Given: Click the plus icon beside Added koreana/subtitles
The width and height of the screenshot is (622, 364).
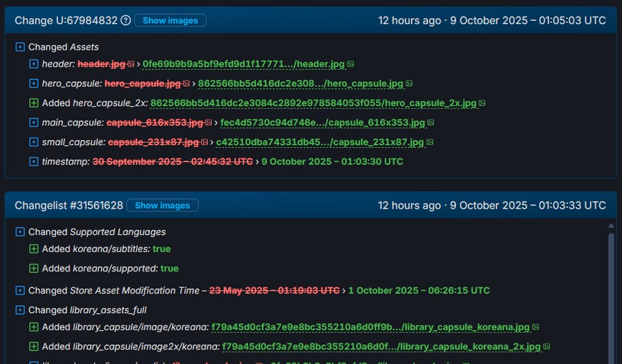Looking at the screenshot, I should (x=34, y=249).
